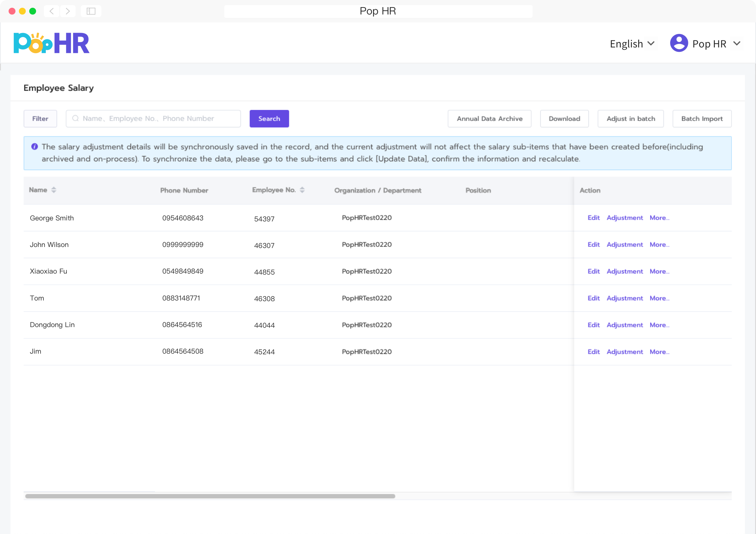
Task: Click the Action column header
Action: (x=590, y=190)
